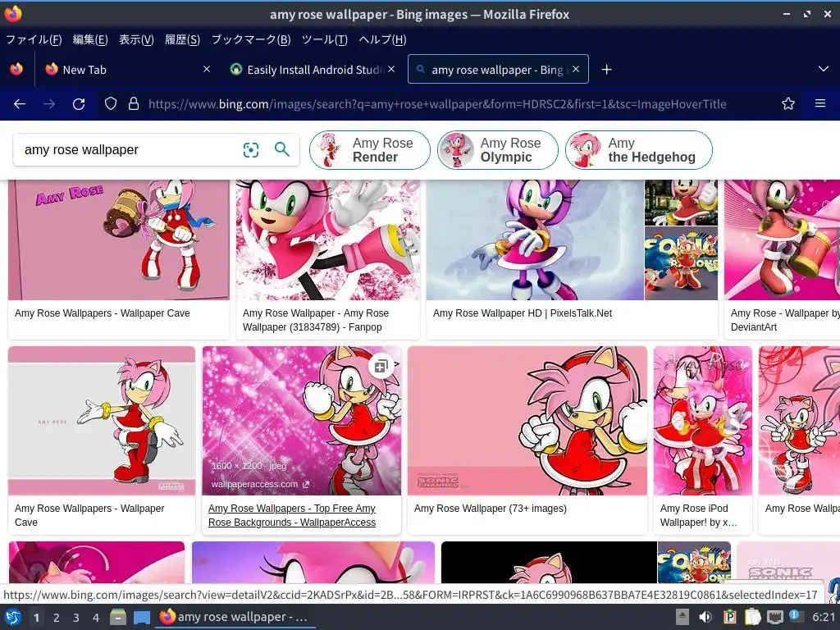
Task: Click wallpaperaccess.com source link
Action: pyautogui.click(x=260, y=484)
